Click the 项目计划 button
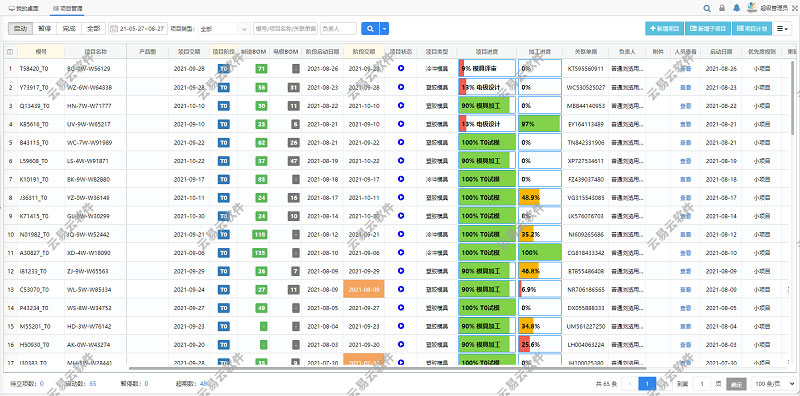800x396 pixels. (x=752, y=29)
